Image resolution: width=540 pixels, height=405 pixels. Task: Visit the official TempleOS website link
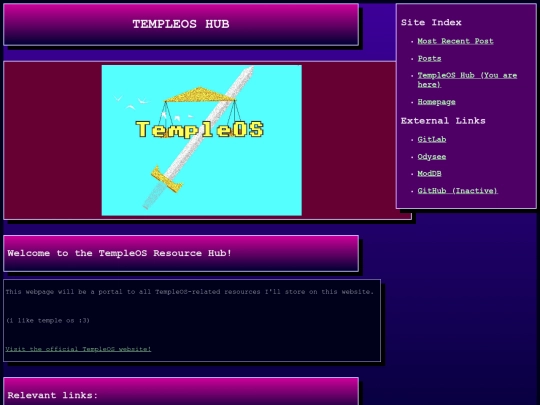tap(78, 349)
